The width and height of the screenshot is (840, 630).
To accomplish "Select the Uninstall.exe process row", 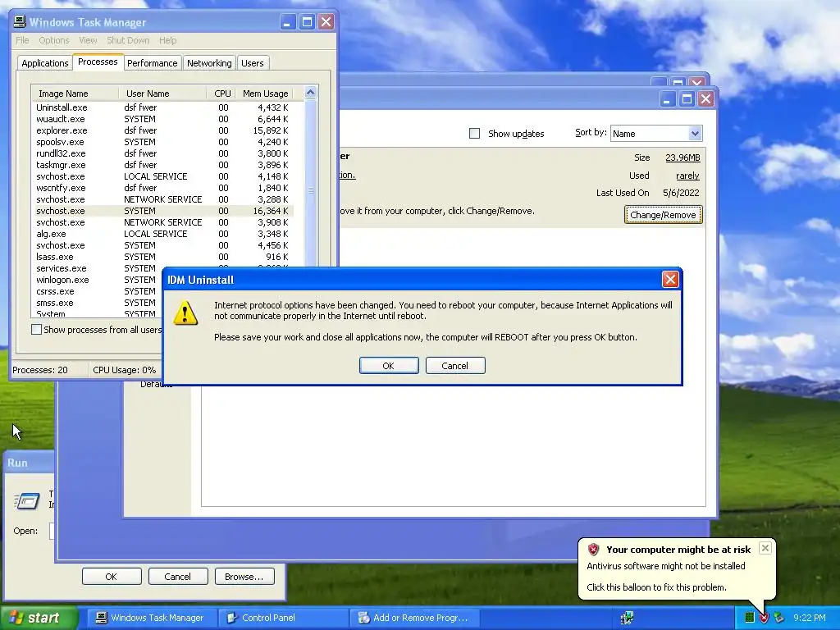I will (163, 107).
